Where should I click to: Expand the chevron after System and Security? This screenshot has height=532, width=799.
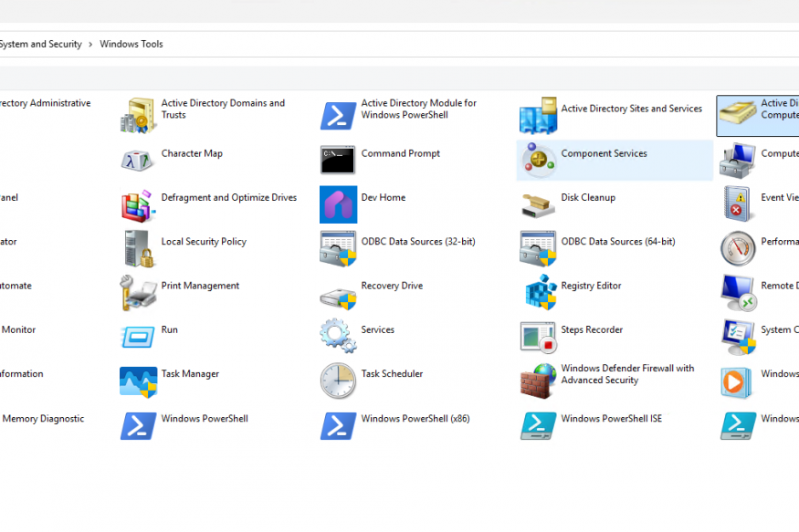pos(90,44)
